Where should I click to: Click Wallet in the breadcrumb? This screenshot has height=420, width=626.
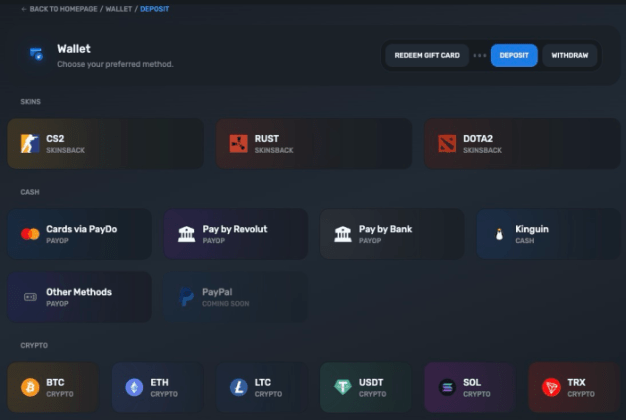click(118, 9)
